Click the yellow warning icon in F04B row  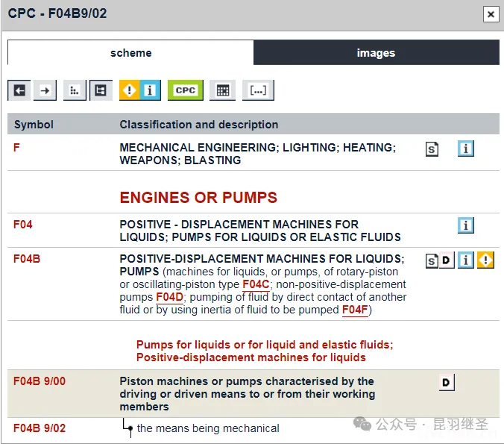[x=486, y=260]
